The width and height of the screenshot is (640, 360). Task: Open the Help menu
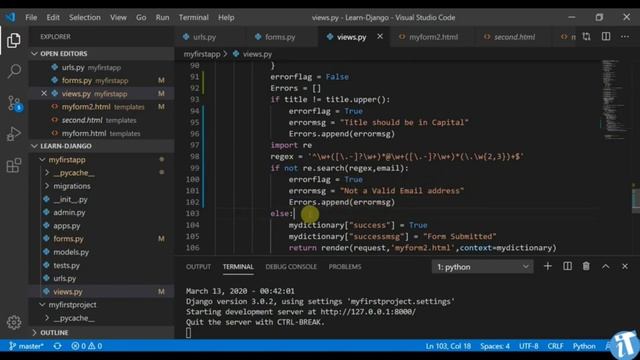click(226, 18)
